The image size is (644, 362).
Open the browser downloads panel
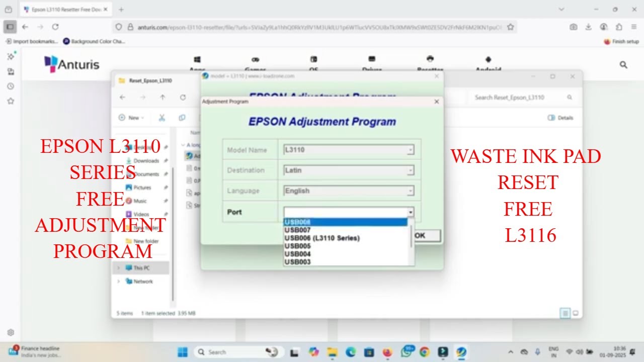pyautogui.click(x=589, y=27)
